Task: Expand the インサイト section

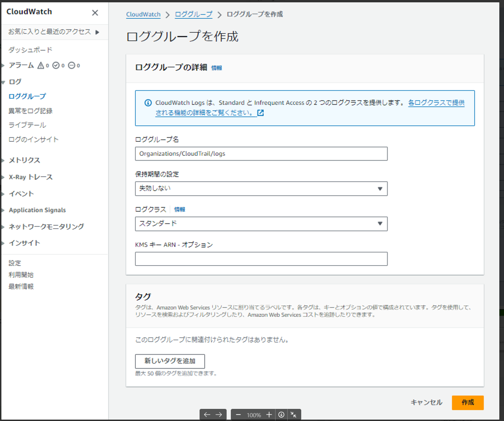Action: point(3,243)
